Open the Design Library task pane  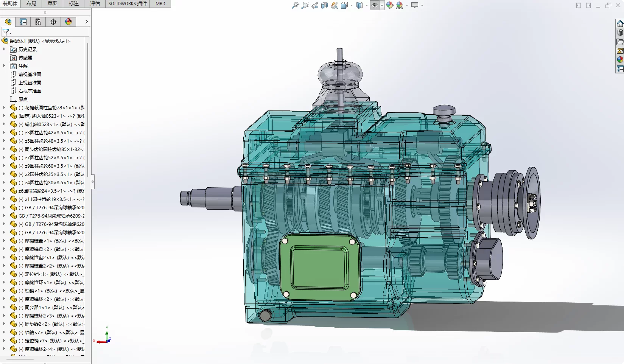pyautogui.click(x=620, y=33)
